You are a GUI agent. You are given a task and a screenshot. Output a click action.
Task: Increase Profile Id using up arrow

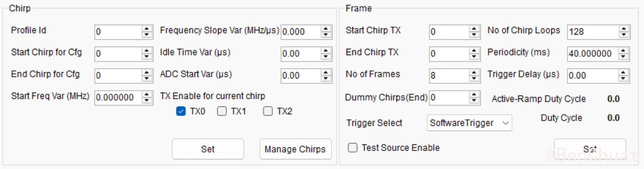pos(147,29)
